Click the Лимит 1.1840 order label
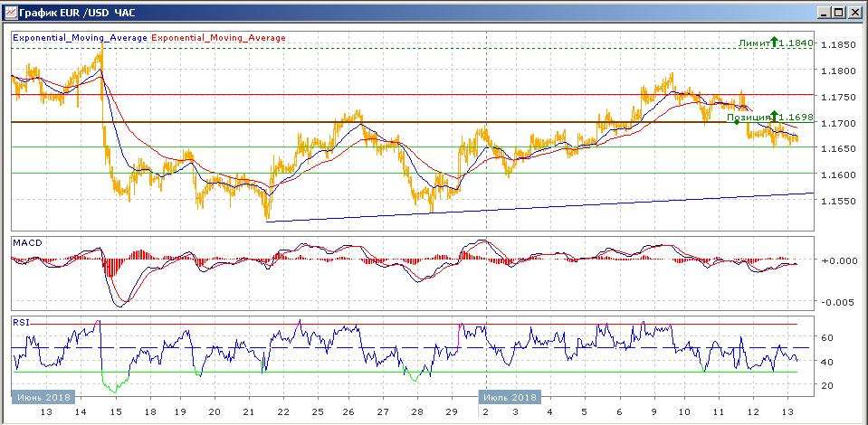868x425 pixels. [x=776, y=42]
